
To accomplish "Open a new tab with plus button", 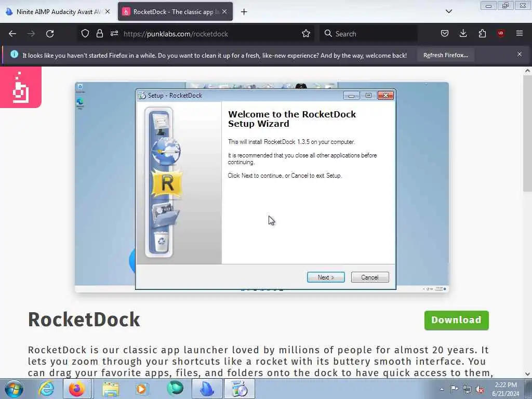I will [244, 12].
